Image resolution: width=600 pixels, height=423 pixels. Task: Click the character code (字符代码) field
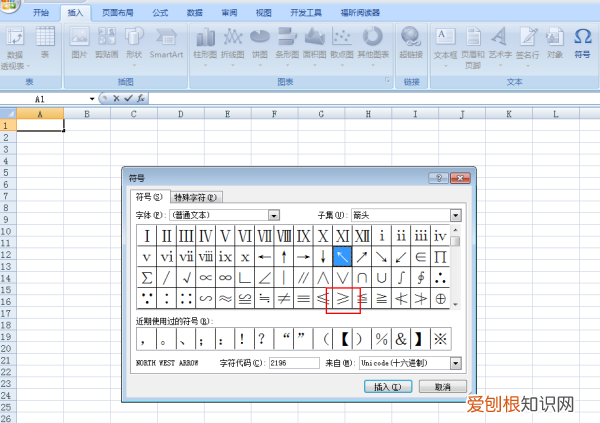(294, 363)
